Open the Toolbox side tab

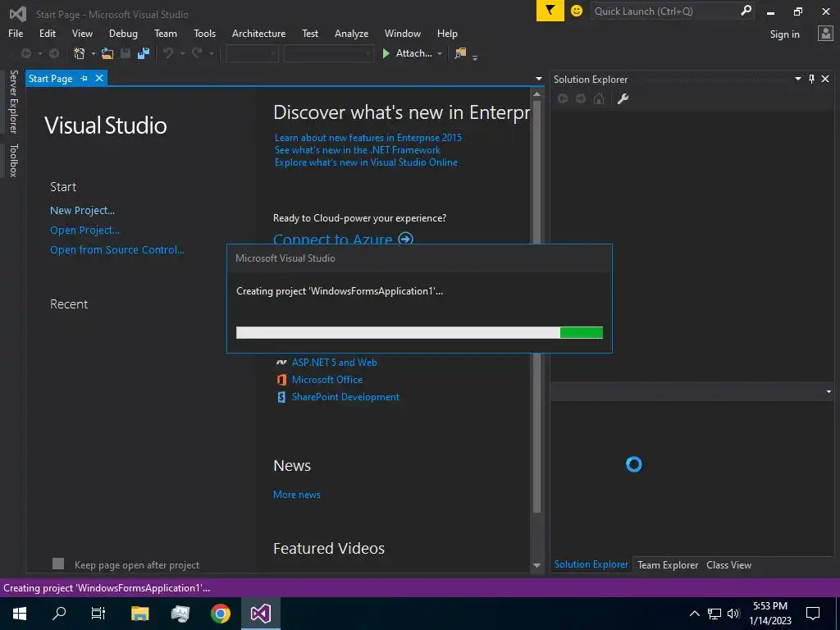[x=13, y=160]
